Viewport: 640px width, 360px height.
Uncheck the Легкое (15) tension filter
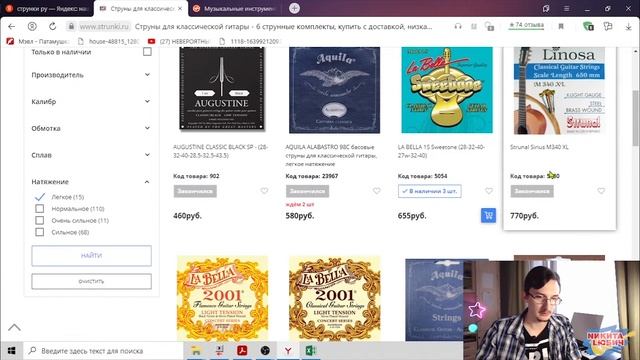(40, 197)
